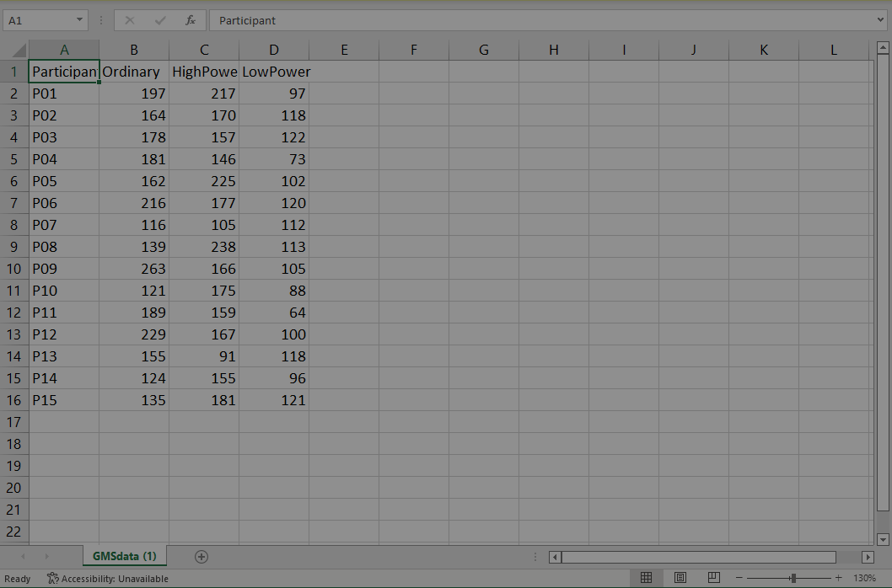The width and height of the screenshot is (892, 588).
Task: Select column D header
Action: pyautogui.click(x=274, y=50)
